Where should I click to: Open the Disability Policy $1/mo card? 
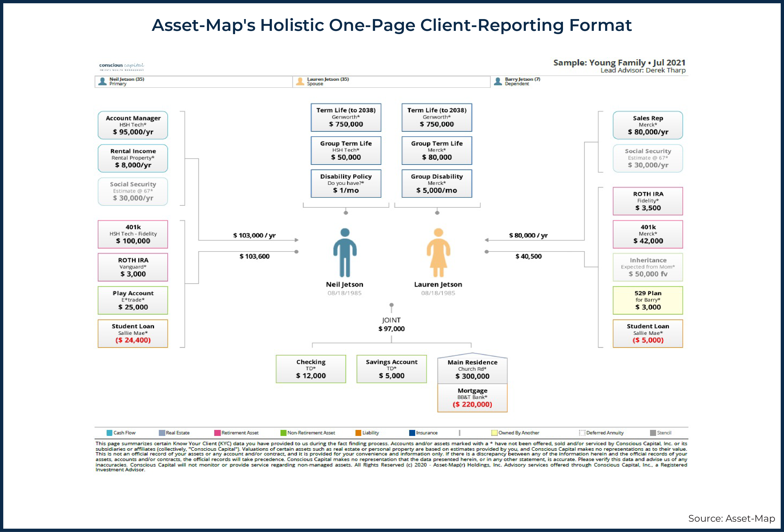pos(346,184)
